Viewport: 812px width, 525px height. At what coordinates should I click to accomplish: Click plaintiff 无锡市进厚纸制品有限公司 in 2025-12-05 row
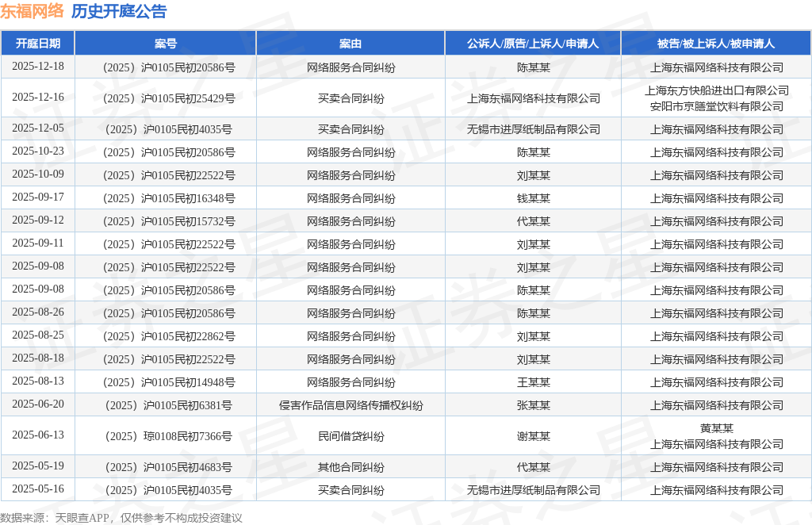534,129
